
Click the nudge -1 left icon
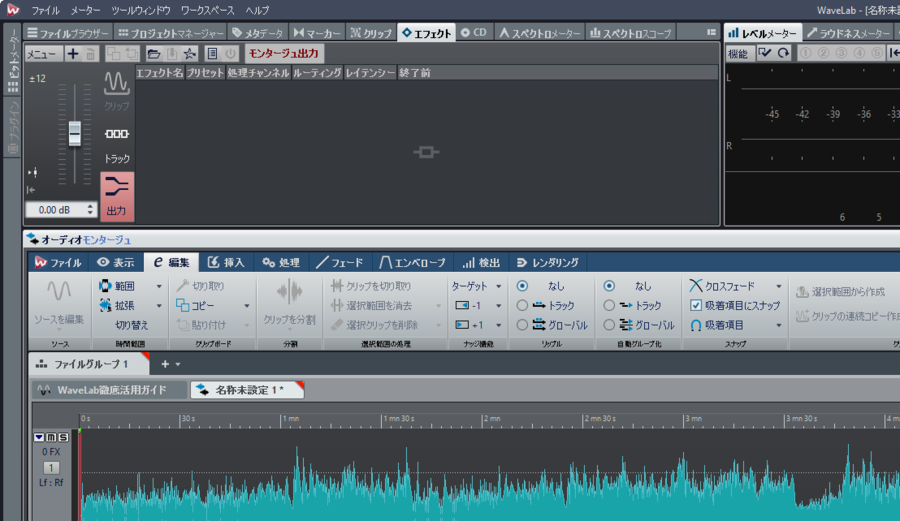pyautogui.click(x=462, y=305)
